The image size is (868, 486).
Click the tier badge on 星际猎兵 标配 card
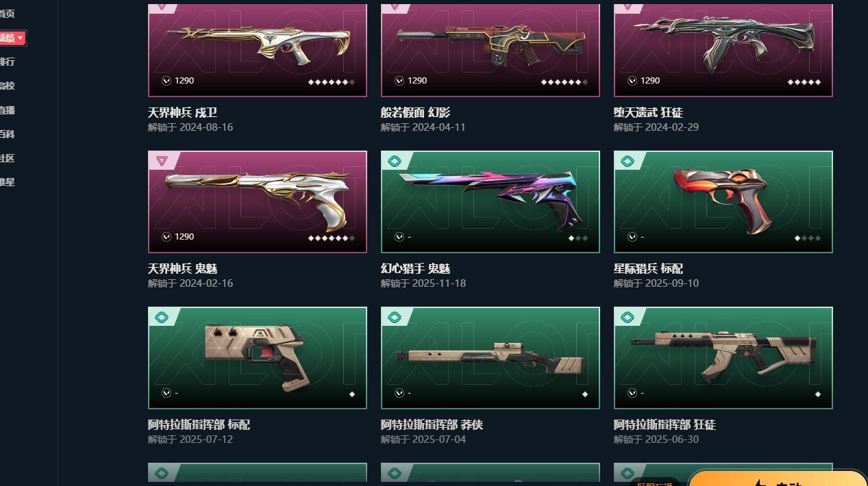pyautogui.click(x=628, y=162)
